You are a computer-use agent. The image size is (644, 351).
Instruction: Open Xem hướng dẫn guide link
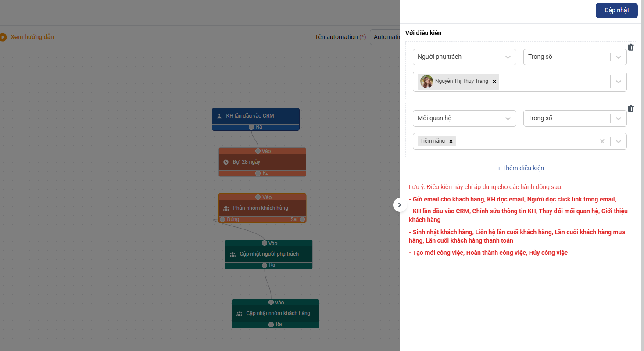point(32,37)
